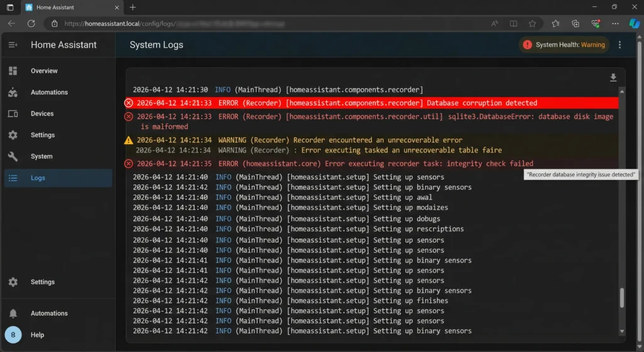Click the System wrench icon

pyautogui.click(x=13, y=156)
